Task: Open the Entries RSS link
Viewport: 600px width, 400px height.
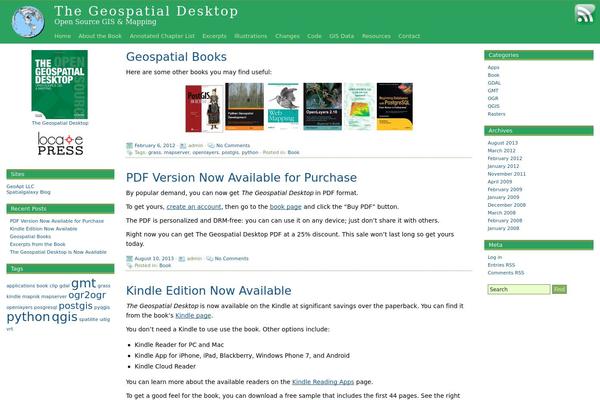Action: pos(501,265)
